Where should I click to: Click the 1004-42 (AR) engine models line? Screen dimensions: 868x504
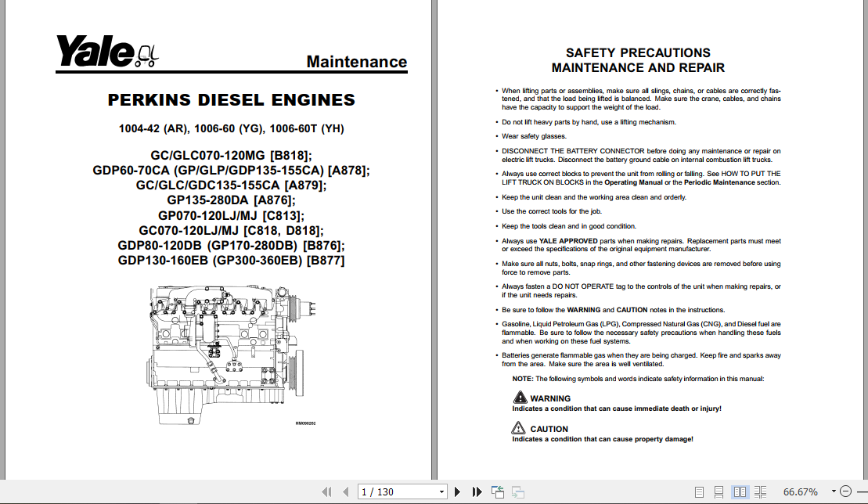tap(232, 128)
